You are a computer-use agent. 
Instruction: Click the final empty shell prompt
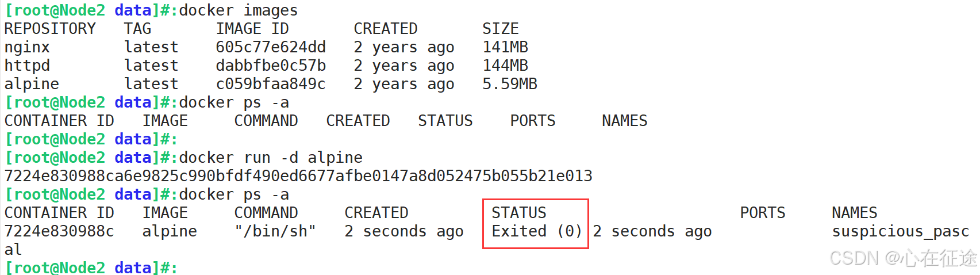[91, 268]
